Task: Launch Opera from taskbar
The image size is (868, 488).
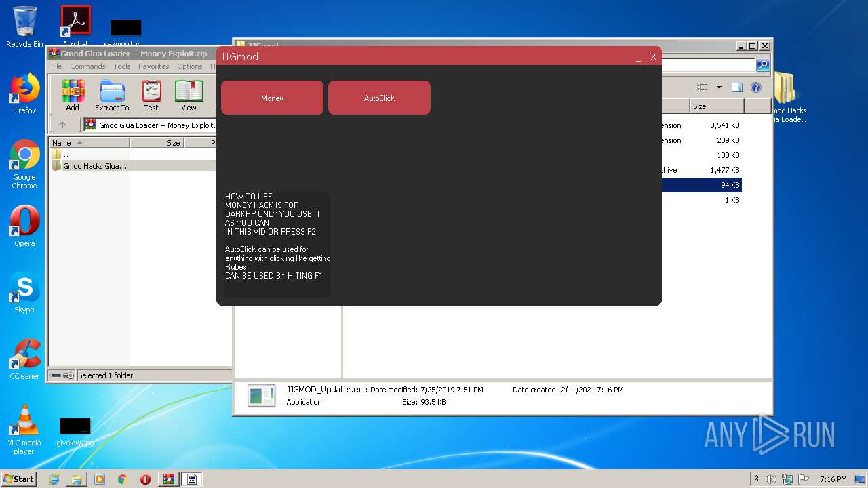Action: pos(145,479)
